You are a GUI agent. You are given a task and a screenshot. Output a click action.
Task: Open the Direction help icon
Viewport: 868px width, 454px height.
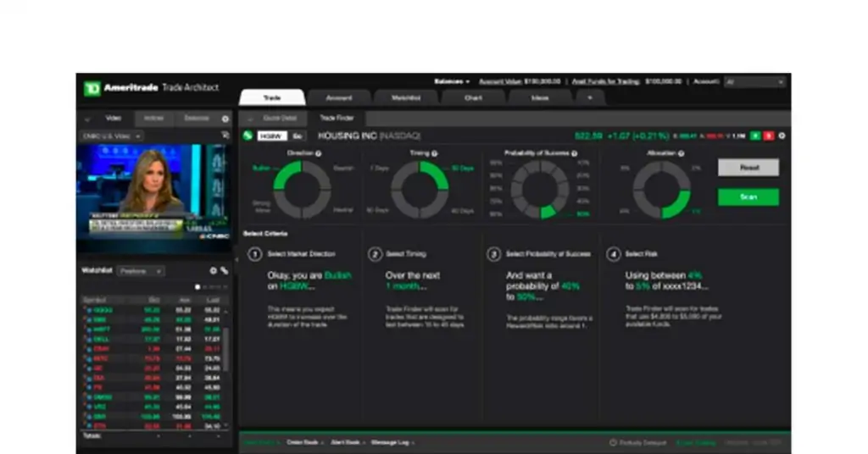tap(319, 153)
